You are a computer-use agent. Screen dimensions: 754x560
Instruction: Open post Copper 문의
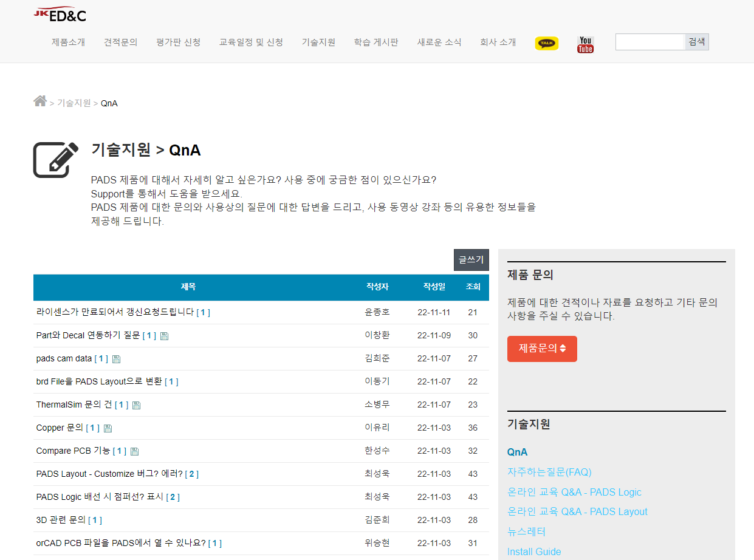coord(60,428)
